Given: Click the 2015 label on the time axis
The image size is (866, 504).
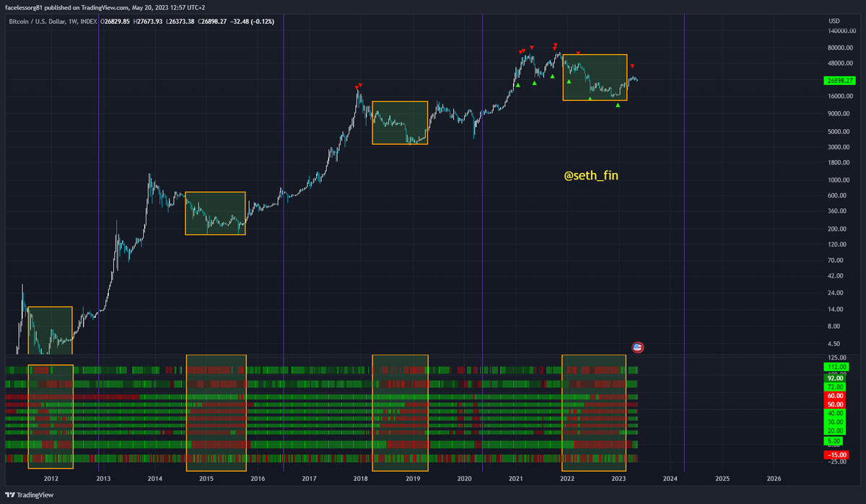Looking at the screenshot, I should pos(206,479).
